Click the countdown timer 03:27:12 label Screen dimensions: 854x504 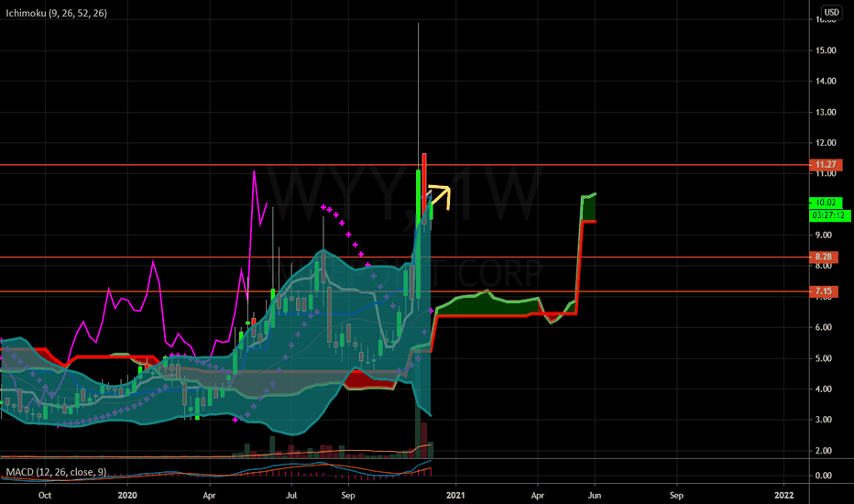[830, 215]
